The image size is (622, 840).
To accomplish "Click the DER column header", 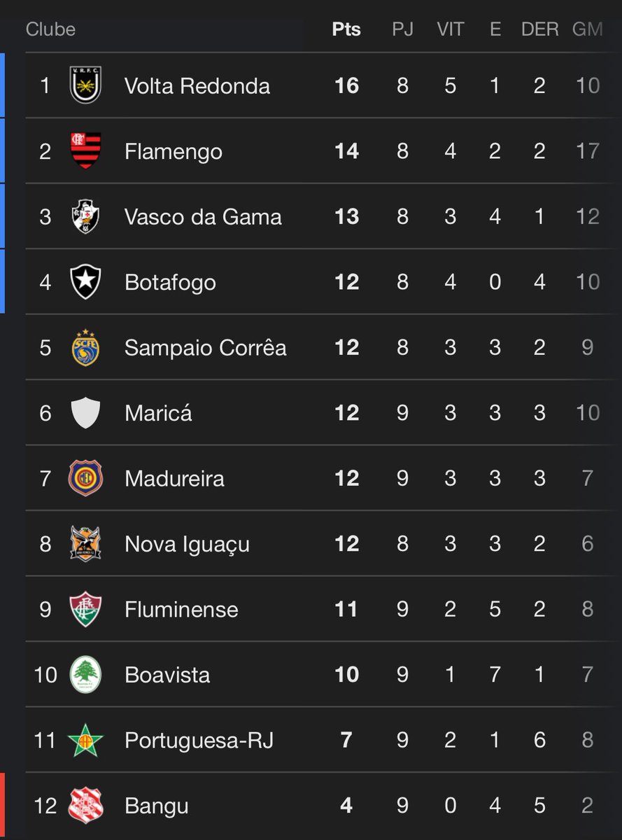I will [x=539, y=29].
